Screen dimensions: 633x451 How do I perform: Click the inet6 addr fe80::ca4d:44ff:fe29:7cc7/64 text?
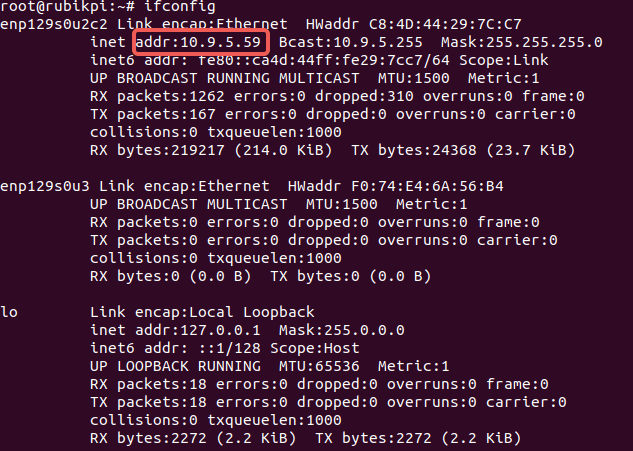point(270,60)
